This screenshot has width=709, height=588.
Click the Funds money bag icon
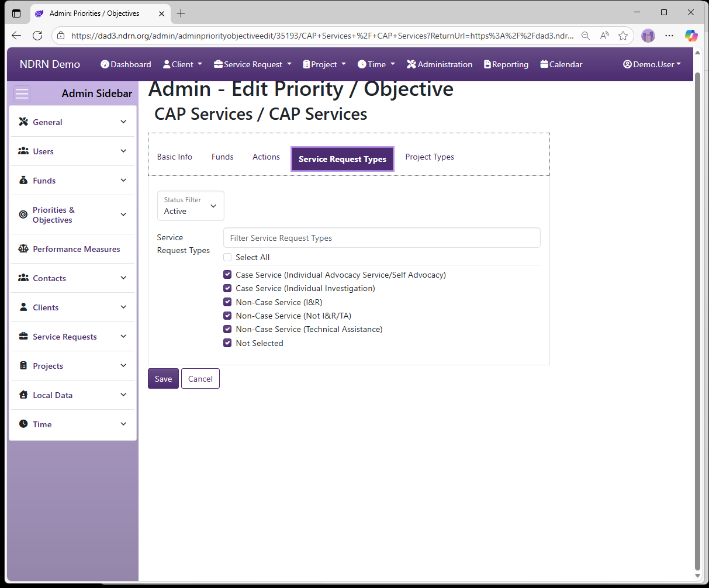pos(23,180)
